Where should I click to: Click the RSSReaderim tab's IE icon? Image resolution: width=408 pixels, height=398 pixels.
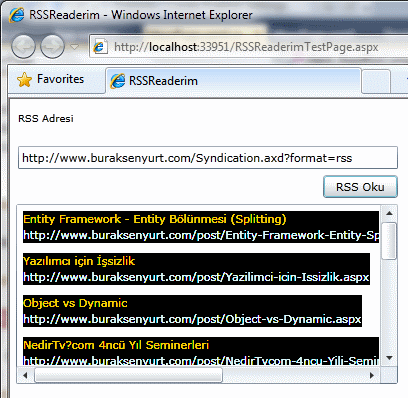[x=118, y=81]
